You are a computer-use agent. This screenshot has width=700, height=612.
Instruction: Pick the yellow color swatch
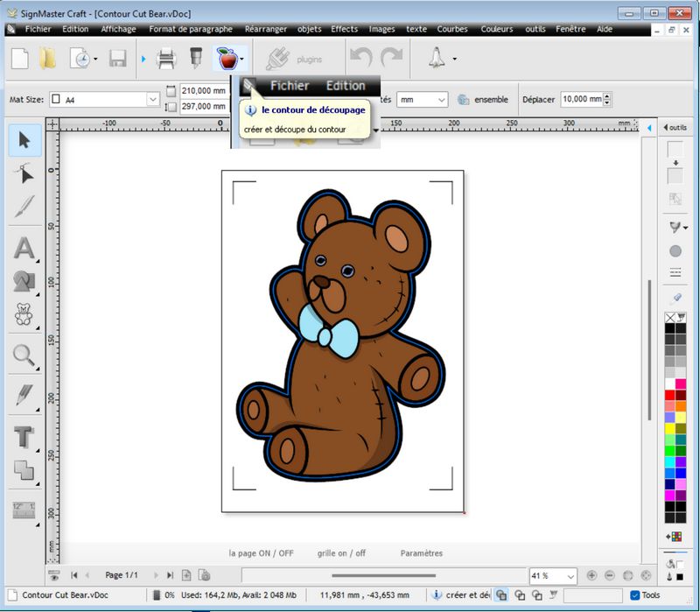coord(670,428)
